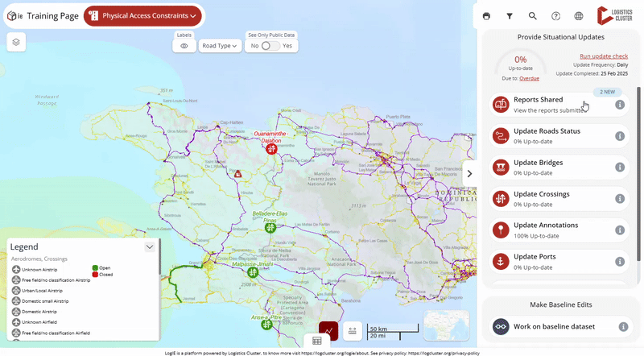Open the Update Ports item
Screen dimensions: 644x356
559,262
